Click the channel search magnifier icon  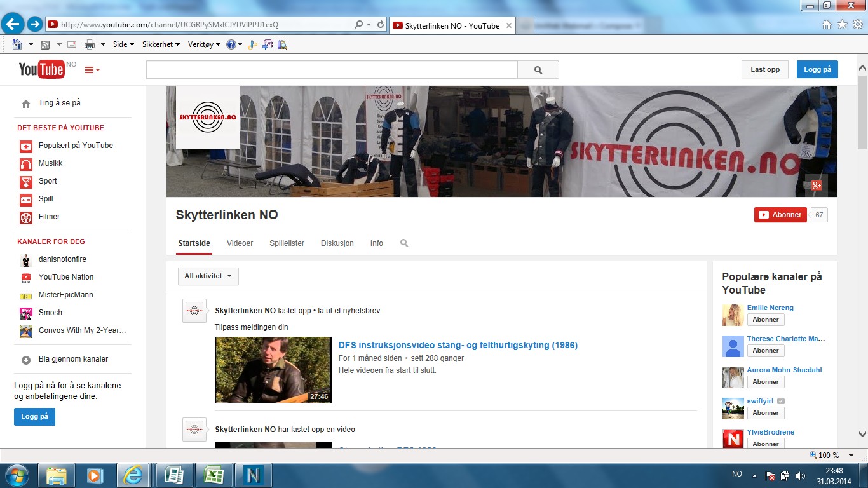[x=404, y=243]
